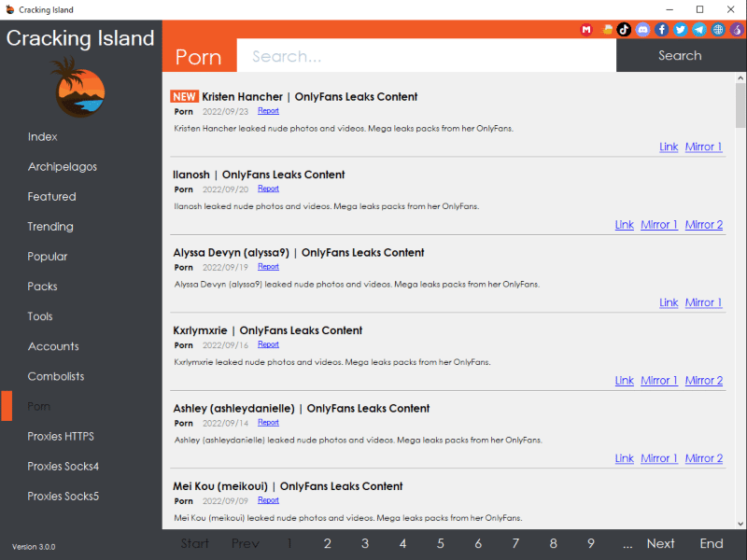Go to page 6
The width and height of the screenshot is (747, 560).
pos(478,544)
